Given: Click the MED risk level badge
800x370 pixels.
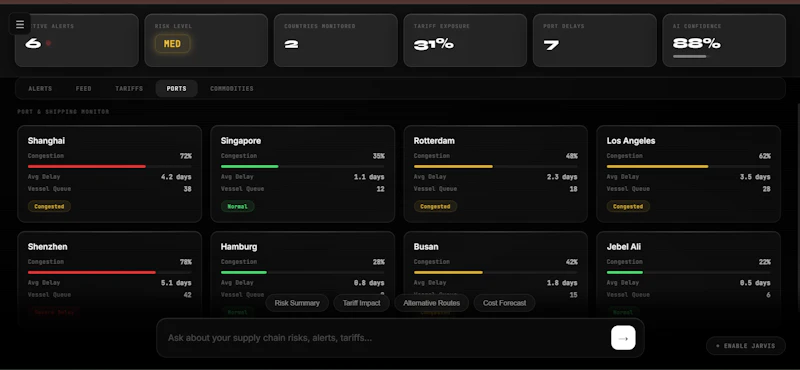Looking at the screenshot, I should pos(172,44).
